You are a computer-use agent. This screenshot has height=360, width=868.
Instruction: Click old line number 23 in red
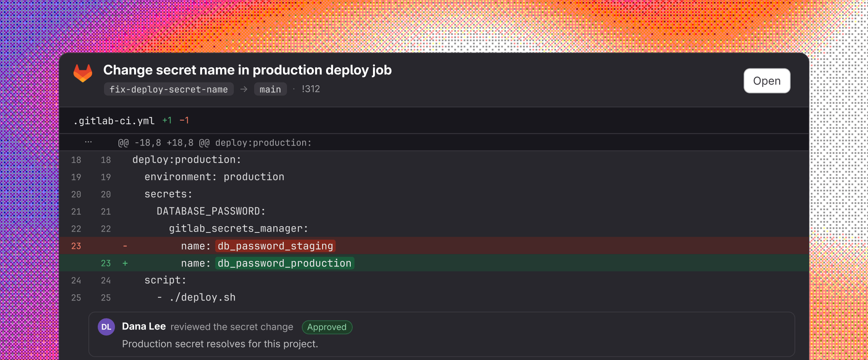tap(76, 246)
